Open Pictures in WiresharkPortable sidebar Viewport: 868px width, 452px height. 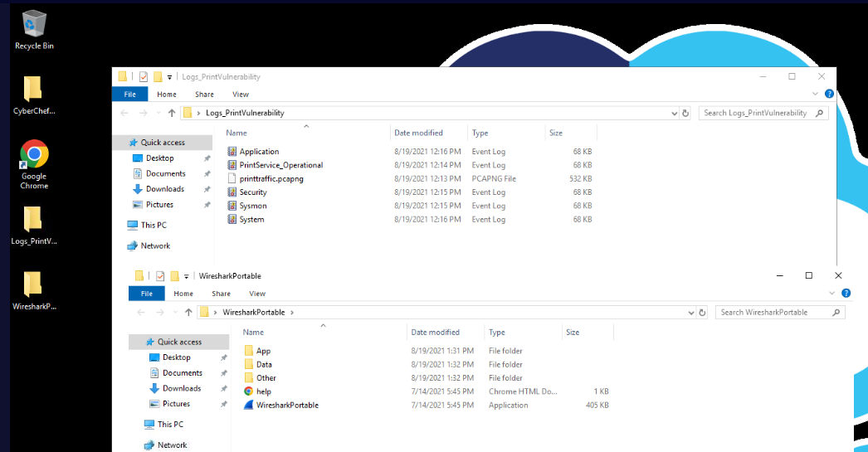tap(176, 404)
